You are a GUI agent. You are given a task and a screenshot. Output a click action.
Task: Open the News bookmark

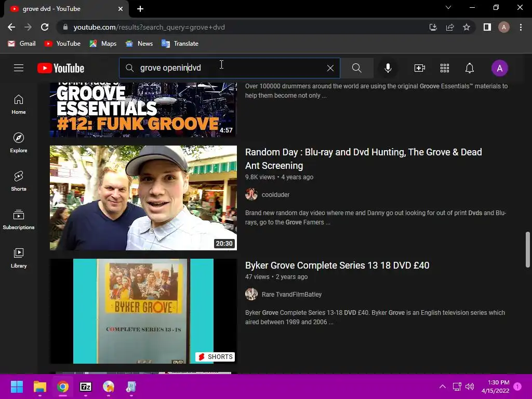pyautogui.click(x=139, y=44)
